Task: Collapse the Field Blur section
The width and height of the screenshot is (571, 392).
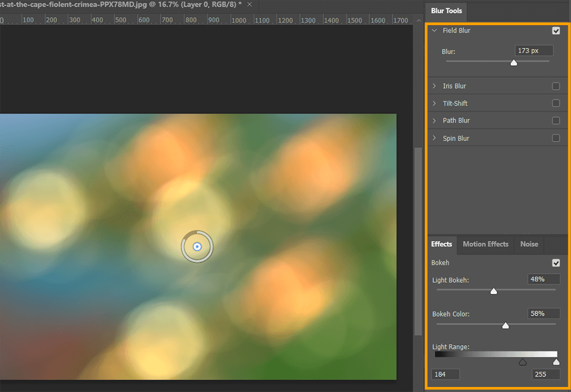Action: click(434, 31)
